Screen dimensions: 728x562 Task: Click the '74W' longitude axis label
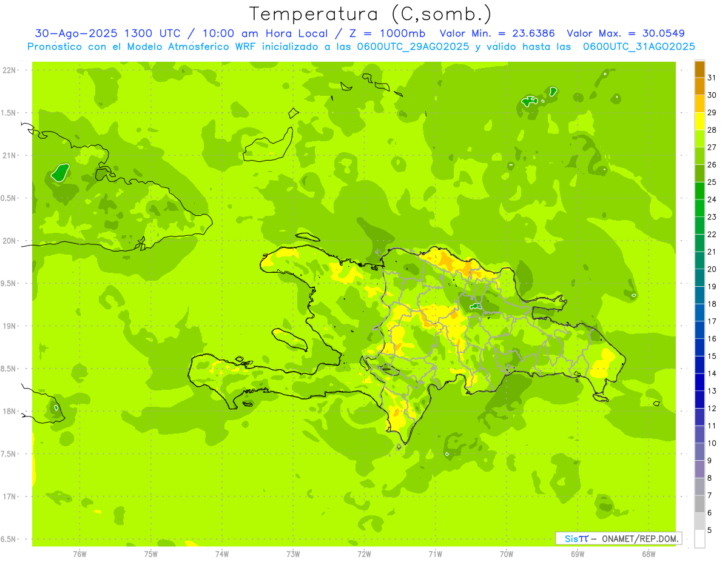(222, 554)
